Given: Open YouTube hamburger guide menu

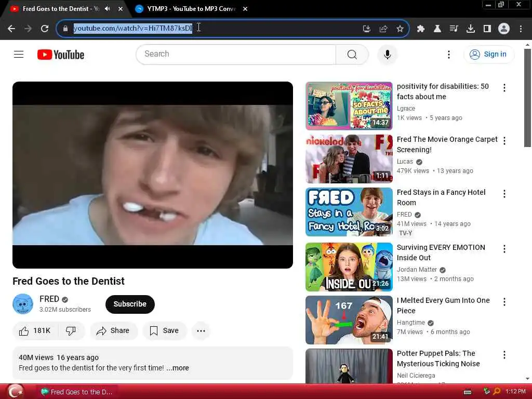Looking at the screenshot, I should coord(19,54).
